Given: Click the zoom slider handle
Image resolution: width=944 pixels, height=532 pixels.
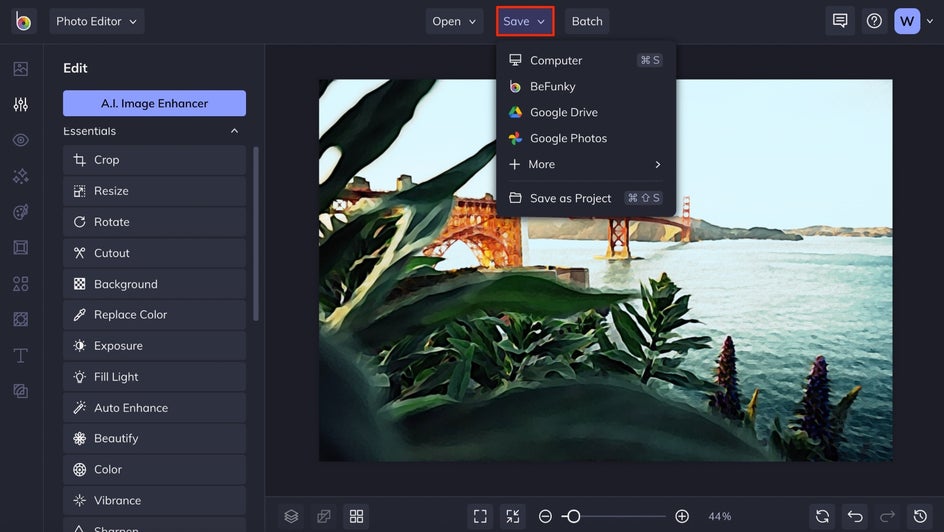Looking at the screenshot, I should click(x=573, y=516).
